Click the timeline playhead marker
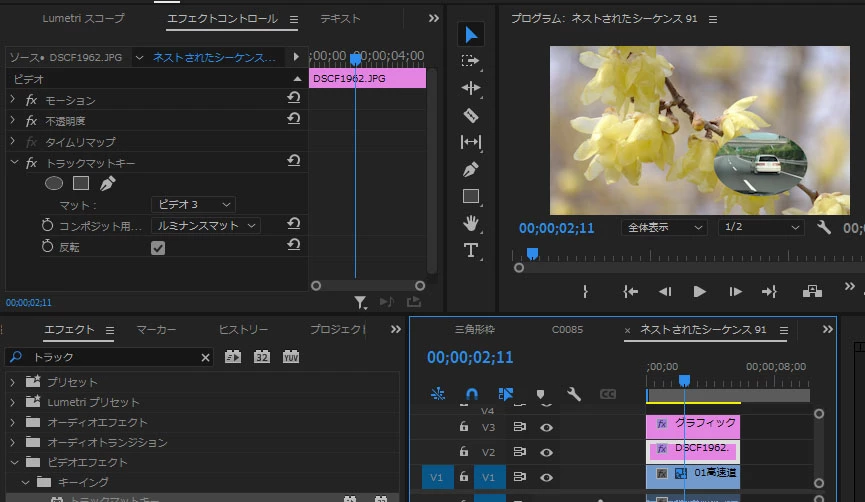Screen dimensions: 865x502 [x=684, y=381]
